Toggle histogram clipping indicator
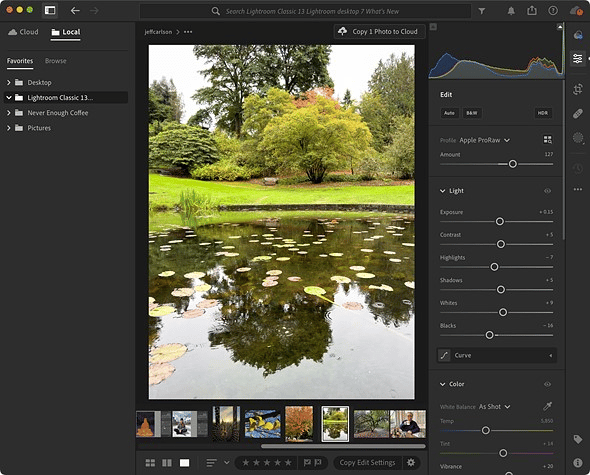 [560, 27]
